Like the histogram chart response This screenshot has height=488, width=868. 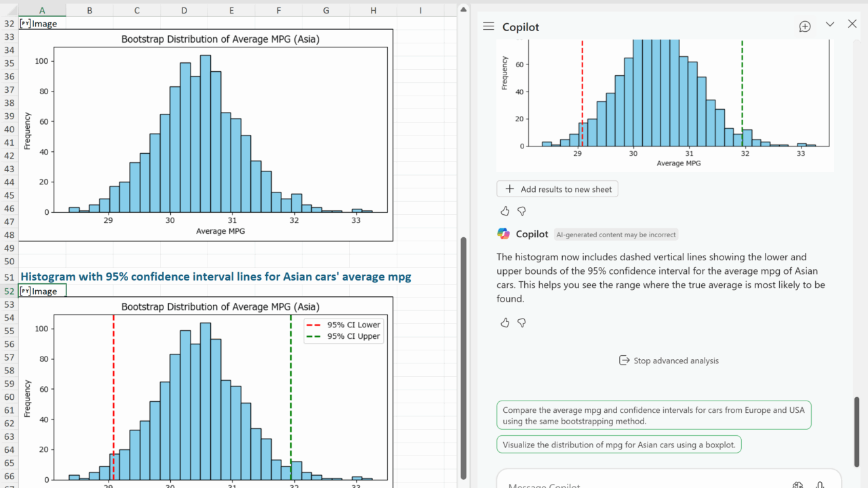pos(505,211)
